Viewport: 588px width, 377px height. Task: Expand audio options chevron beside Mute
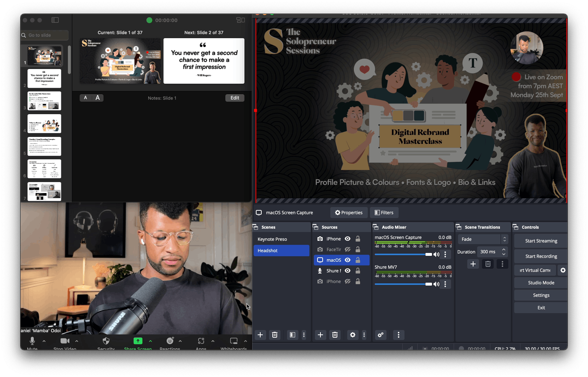coord(44,341)
